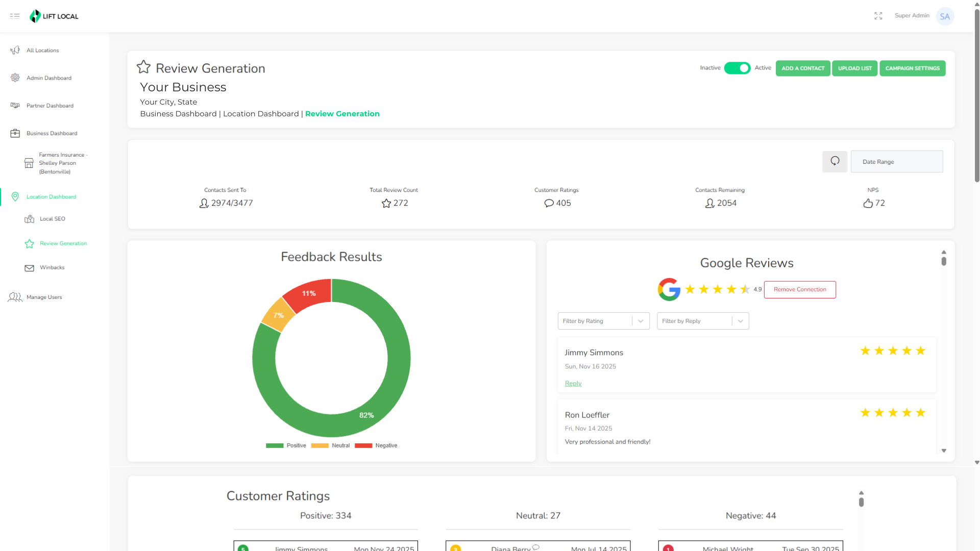Screen dimensions: 980x551
Task: Toggle the Positive legend item in chart
Action: (x=286, y=445)
